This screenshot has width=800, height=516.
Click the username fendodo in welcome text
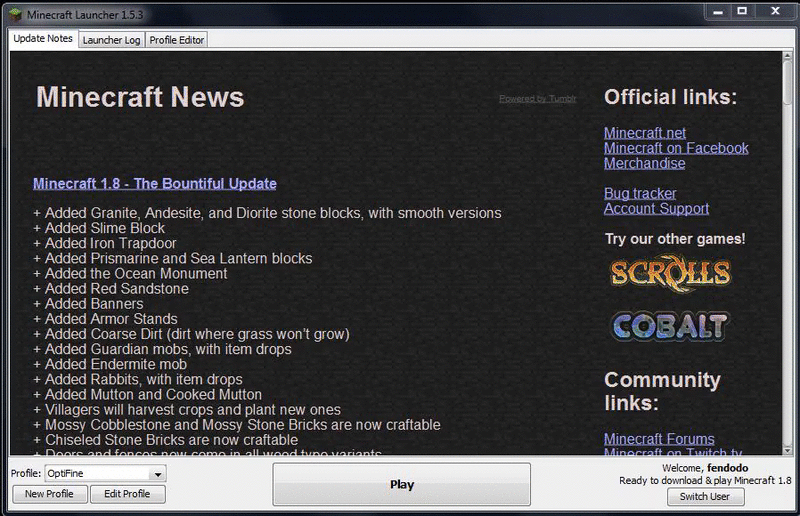pos(728,468)
